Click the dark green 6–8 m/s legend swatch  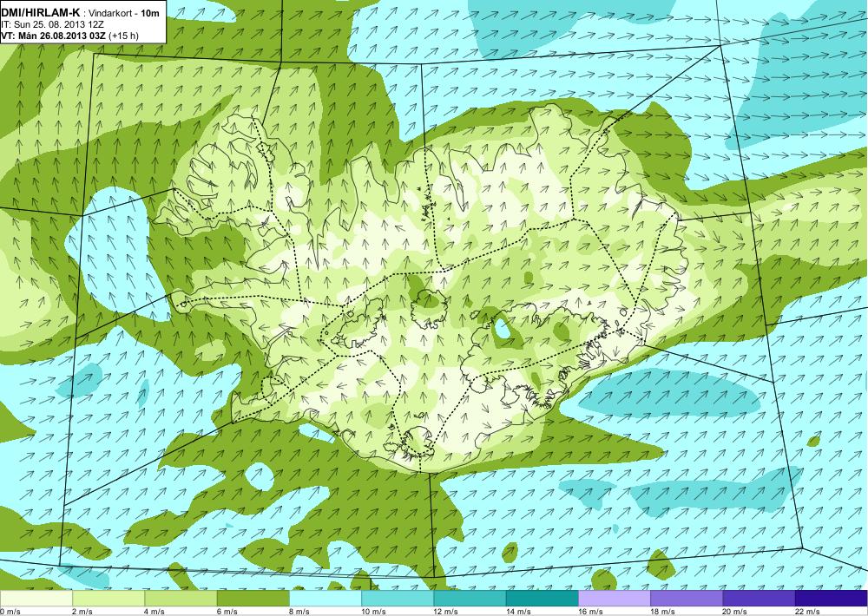(x=253, y=599)
